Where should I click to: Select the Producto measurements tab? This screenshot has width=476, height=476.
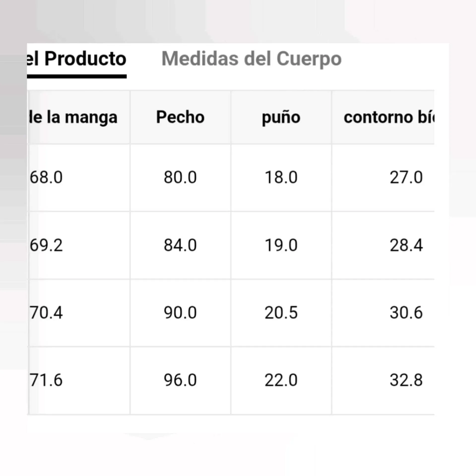[x=77, y=59]
